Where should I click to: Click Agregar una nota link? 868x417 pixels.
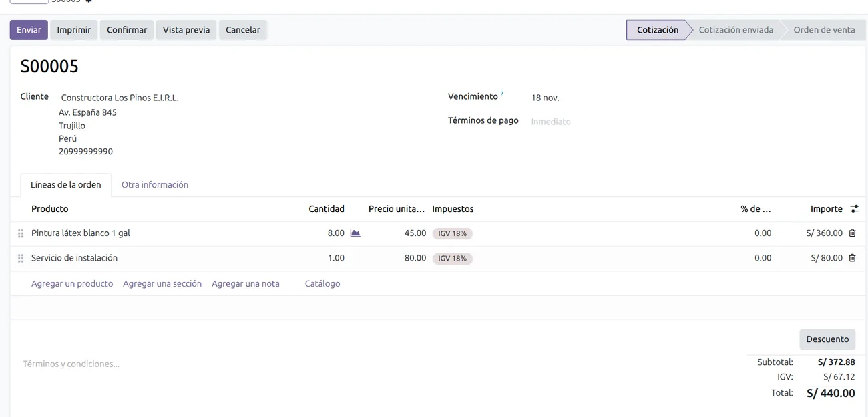[246, 284]
